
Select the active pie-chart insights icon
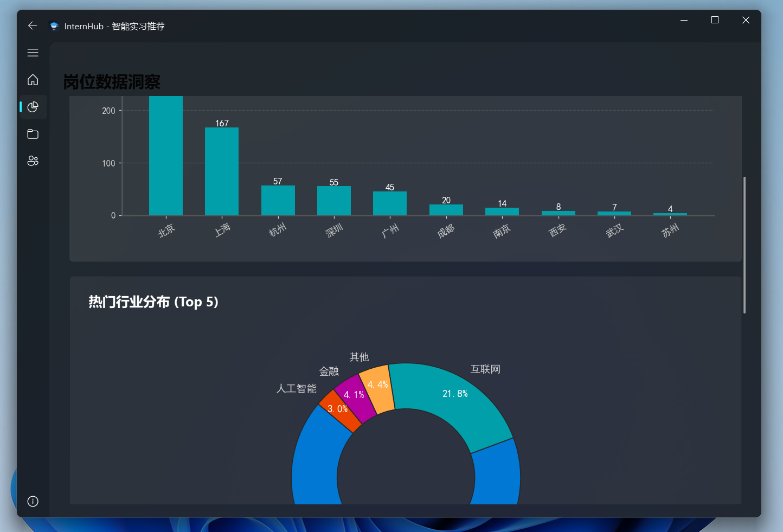pos(33,107)
